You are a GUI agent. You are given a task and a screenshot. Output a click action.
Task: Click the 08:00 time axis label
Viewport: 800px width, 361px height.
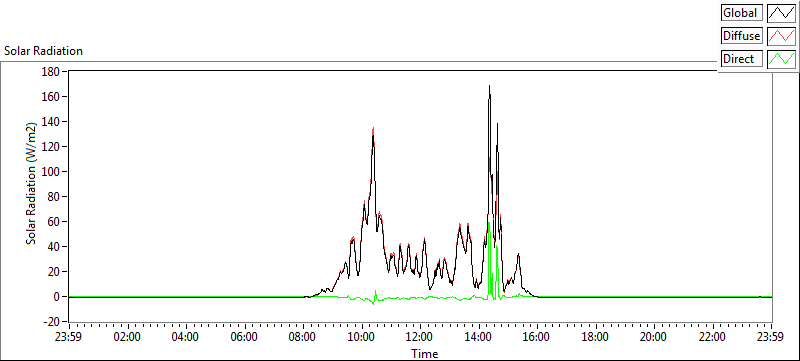[x=303, y=337]
